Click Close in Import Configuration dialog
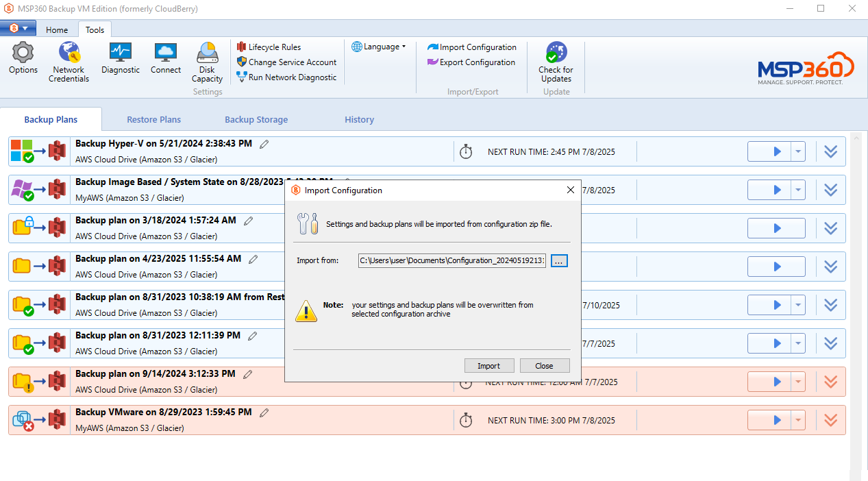The height and width of the screenshot is (481, 868). tap(545, 366)
